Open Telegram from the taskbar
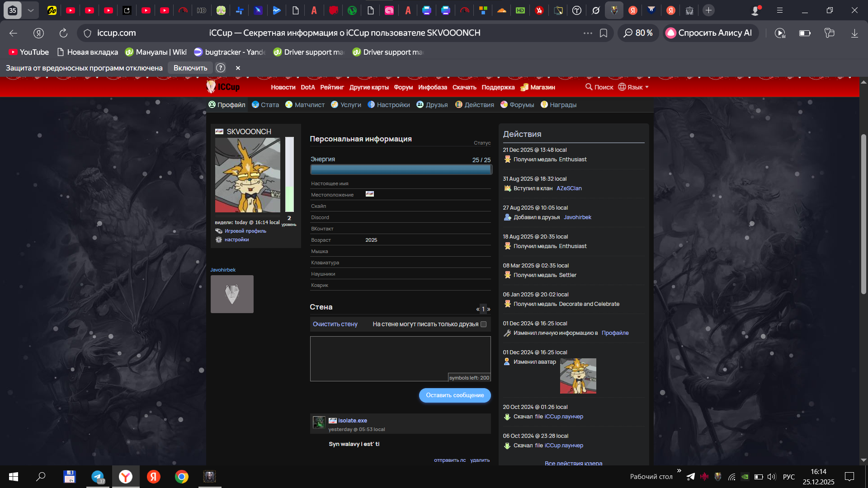 point(98,477)
